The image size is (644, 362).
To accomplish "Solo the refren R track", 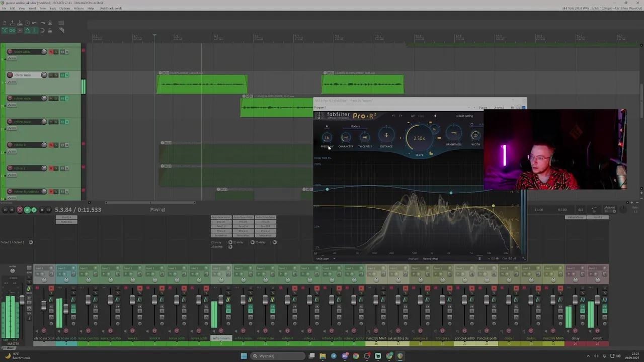I will (x=56, y=145).
